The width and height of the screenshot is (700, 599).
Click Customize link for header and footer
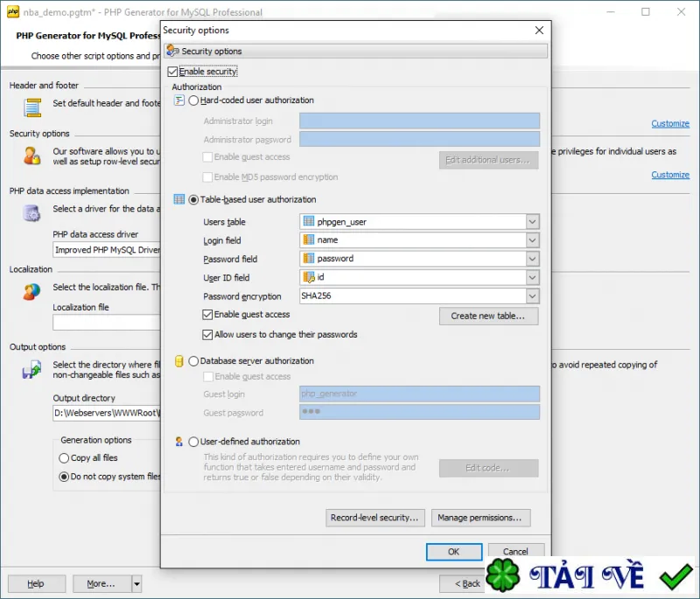point(669,123)
